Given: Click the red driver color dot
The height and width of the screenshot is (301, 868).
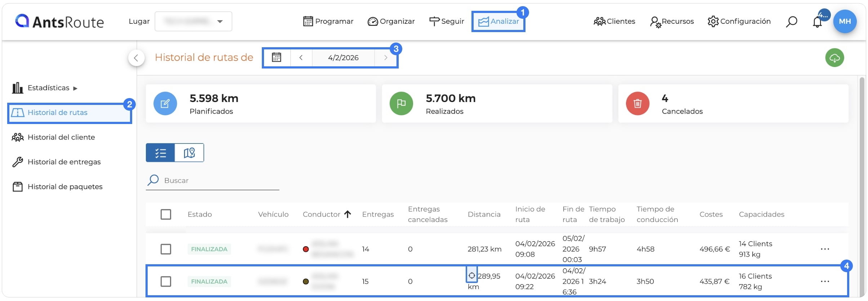Looking at the screenshot, I should coord(306,249).
